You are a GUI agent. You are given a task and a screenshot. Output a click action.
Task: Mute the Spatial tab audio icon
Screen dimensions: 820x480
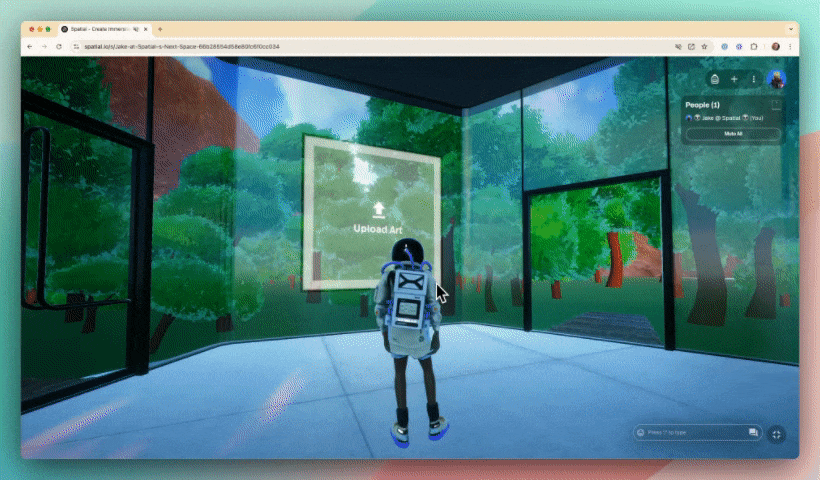pos(136,29)
